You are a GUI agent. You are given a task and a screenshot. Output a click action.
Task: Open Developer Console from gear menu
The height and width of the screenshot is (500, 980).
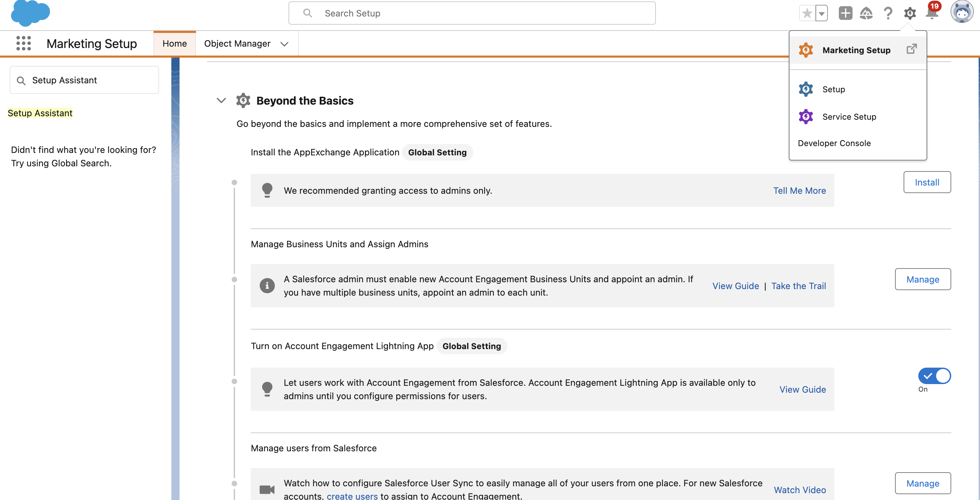(834, 143)
